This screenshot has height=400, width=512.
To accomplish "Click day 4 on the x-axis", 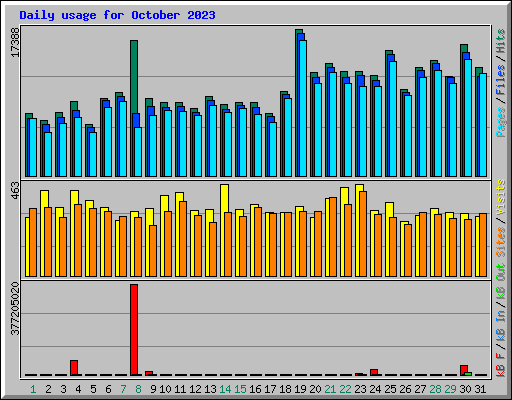I will coord(78,389).
